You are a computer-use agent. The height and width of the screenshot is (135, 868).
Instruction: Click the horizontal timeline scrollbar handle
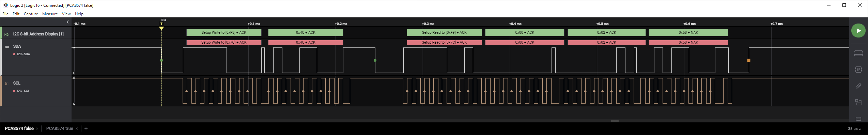(x=615, y=121)
